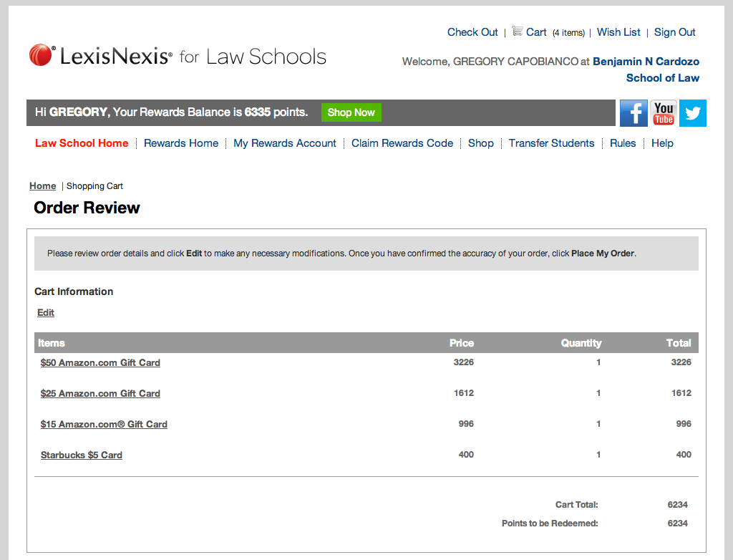Viewport: 733px width, 560px height.
Task: Click the shopping cart icon
Action: [517, 32]
